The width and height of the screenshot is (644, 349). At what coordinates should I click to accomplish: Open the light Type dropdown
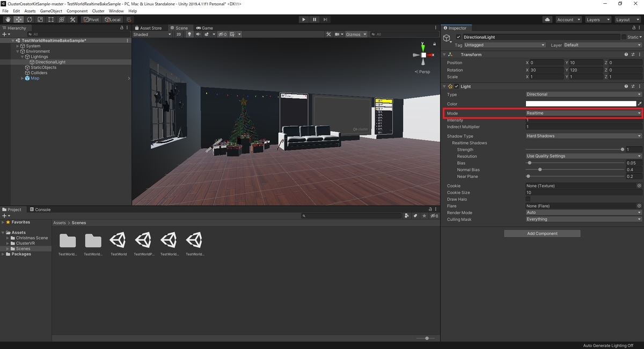pos(583,94)
